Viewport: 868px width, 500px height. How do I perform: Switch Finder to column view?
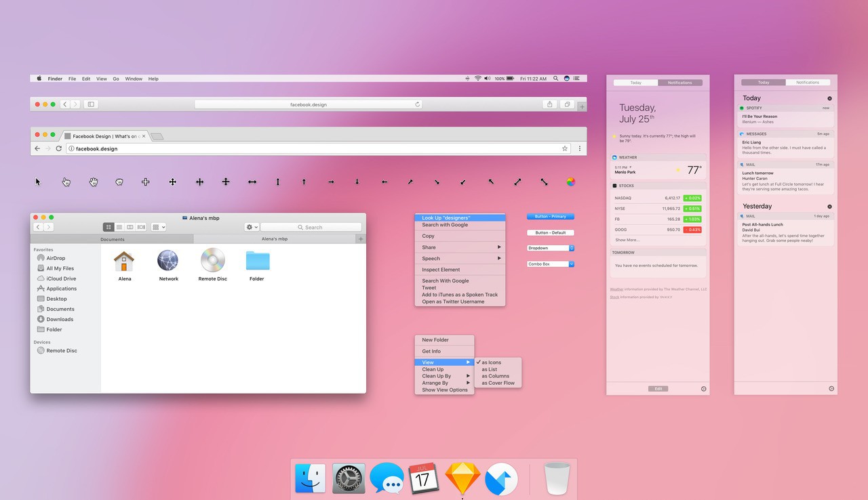[130, 227]
